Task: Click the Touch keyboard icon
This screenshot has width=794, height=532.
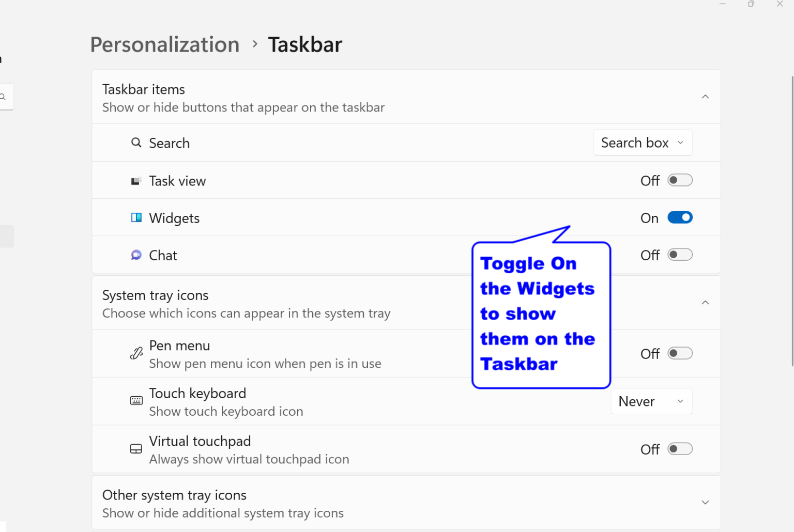Action: tap(136, 400)
